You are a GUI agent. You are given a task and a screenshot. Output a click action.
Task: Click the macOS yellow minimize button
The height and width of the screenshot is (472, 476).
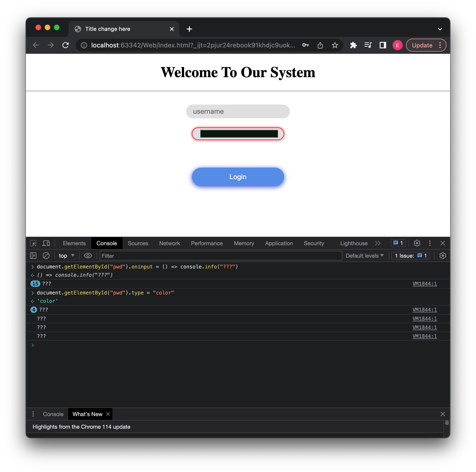click(47, 28)
